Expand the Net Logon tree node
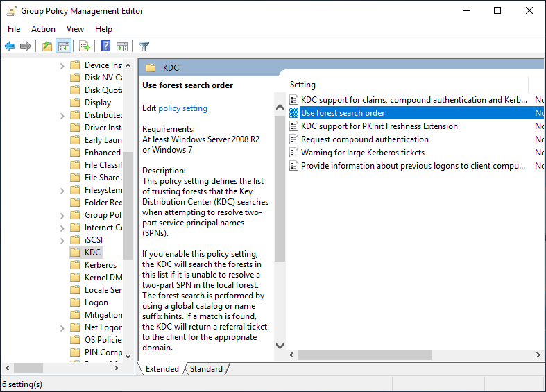 click(x=62, y=327)
